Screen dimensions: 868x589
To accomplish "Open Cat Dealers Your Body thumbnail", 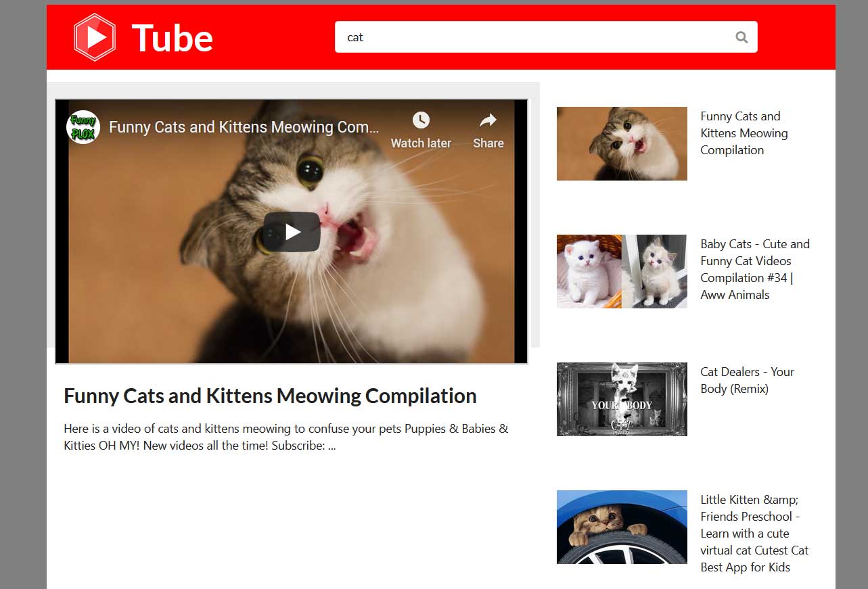I will click(622, 399).
